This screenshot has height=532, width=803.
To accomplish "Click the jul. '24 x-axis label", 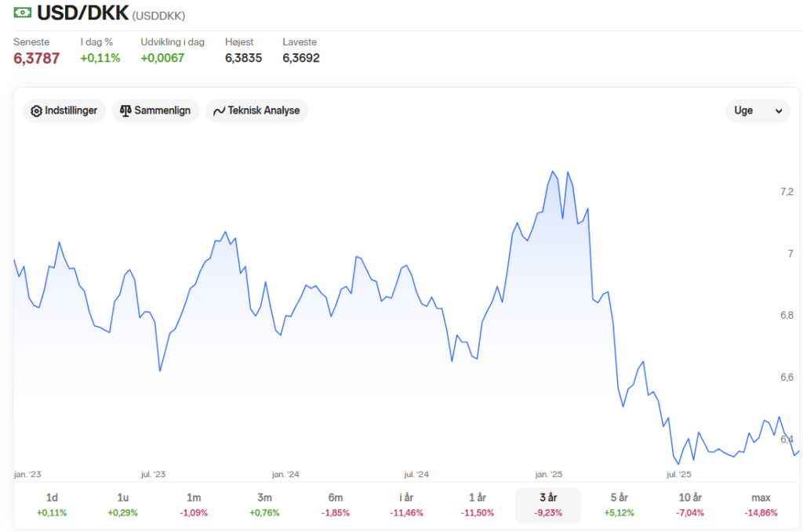I will point(416,474).
